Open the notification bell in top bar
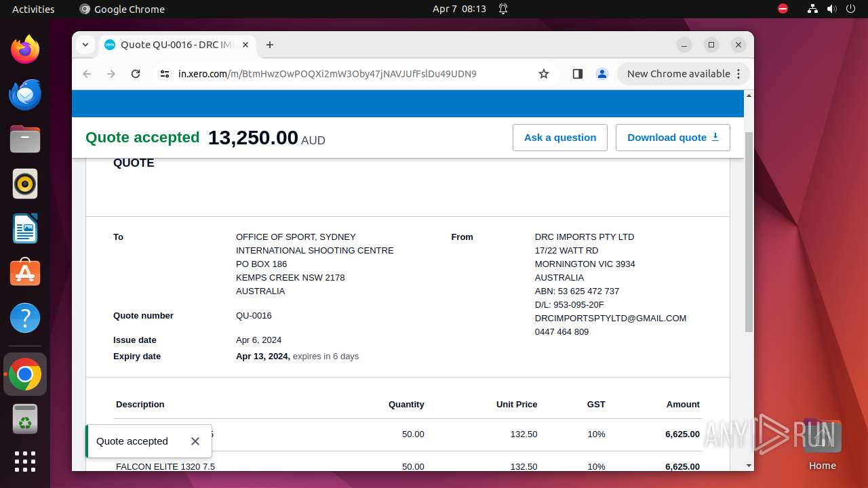This screenshot has width=868, height=488. click(503, 9)
